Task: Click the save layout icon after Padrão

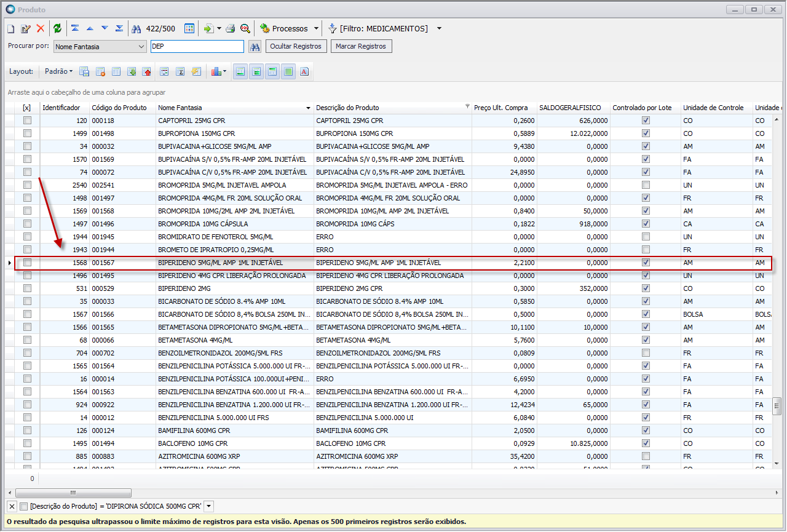Action: [x=84, y=71]
